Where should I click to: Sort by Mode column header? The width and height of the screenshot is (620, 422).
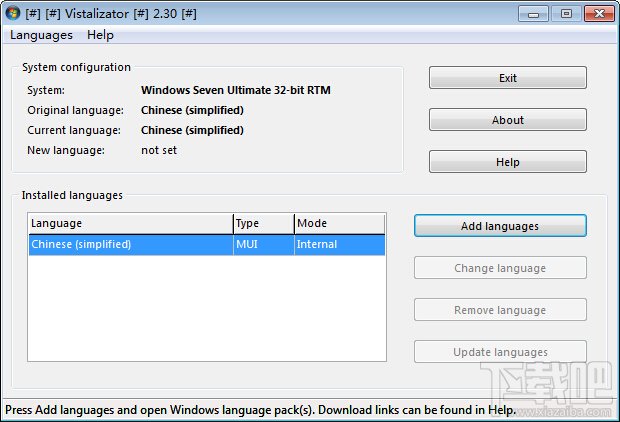point(339,223)
